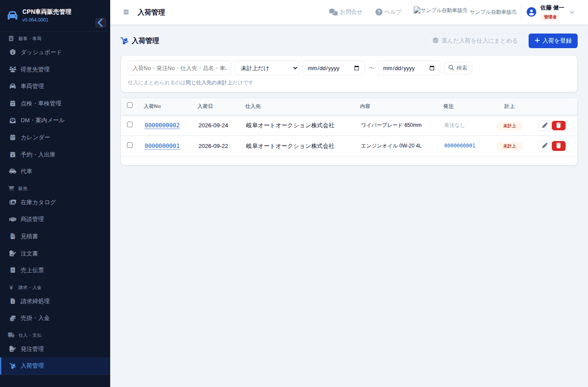Click the help question mark icon
Viewport: 588px width, 387px height.
(x=379, y=12)
